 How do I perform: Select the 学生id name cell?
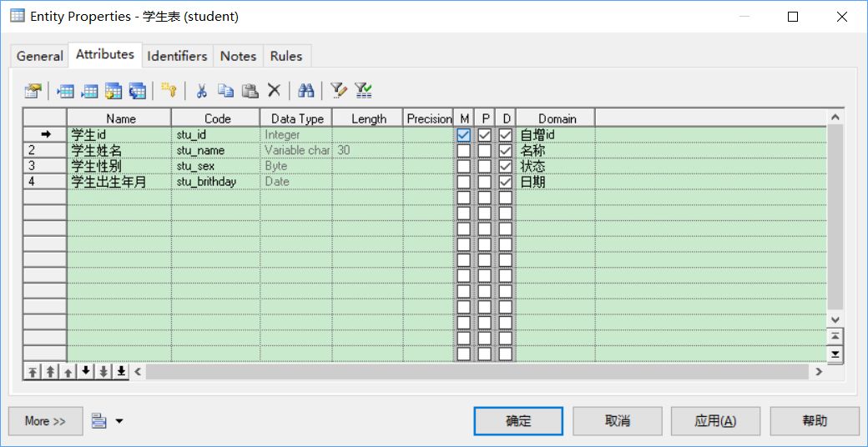pos(119,135)
